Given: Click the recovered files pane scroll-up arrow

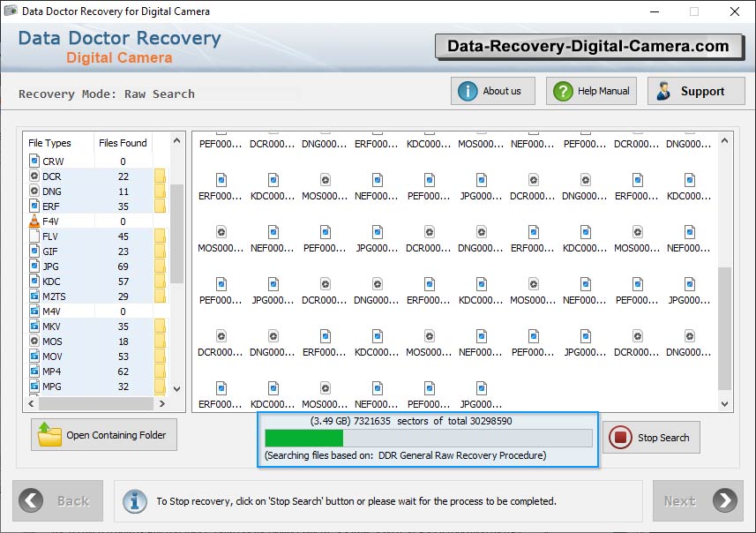Looking at the screenshot, I should (724, 141).
